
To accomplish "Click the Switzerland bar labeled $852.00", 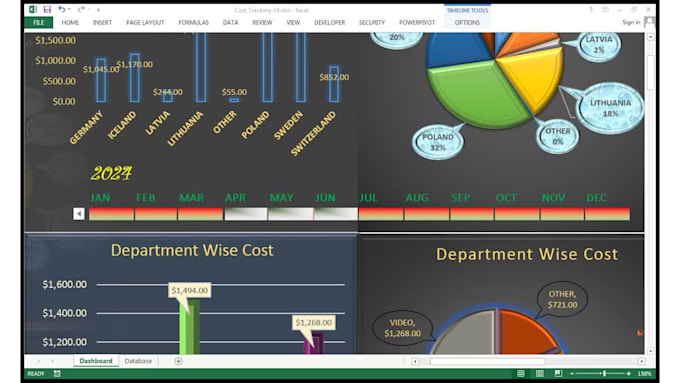I will 334,84.
